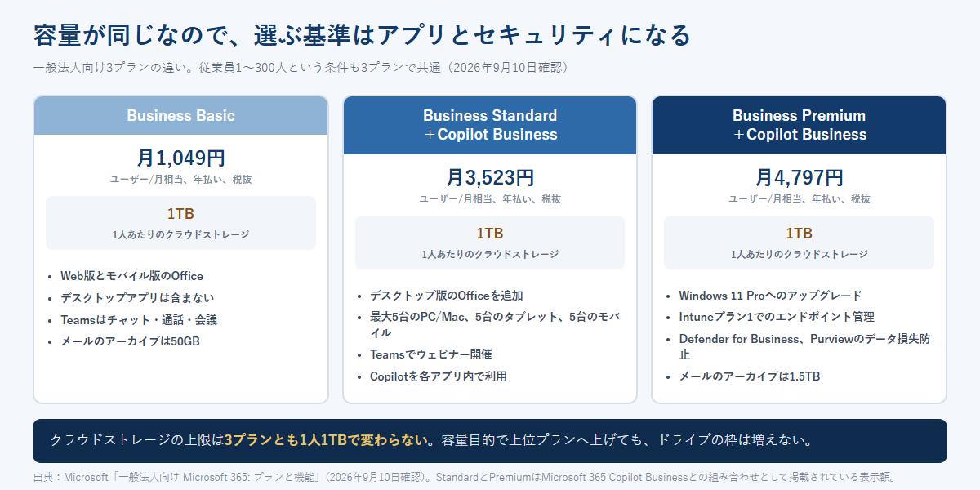Click bullet Windows 11 Proへのアップグレード
This screenshot has height=490, width=980.
(x=770, y=296)
